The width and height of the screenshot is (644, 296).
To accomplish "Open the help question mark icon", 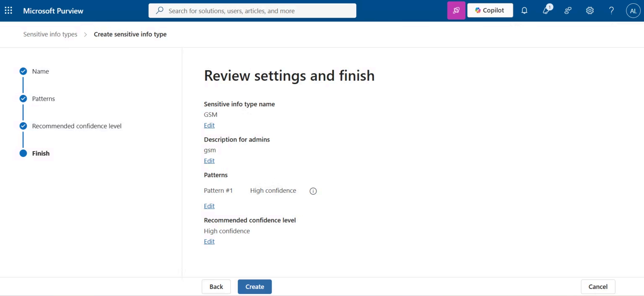I will (x=611, y=10).
